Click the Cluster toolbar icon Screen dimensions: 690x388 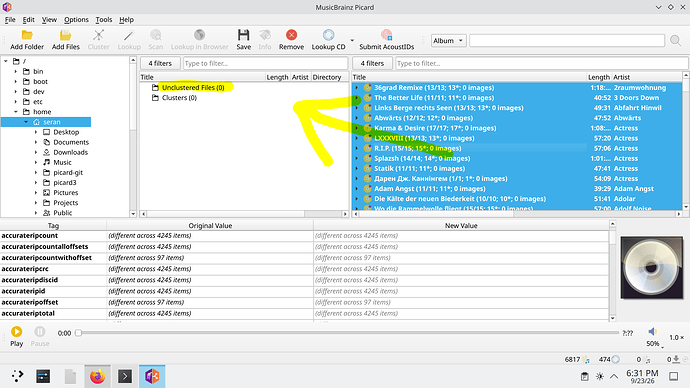[x=98, y=35]
